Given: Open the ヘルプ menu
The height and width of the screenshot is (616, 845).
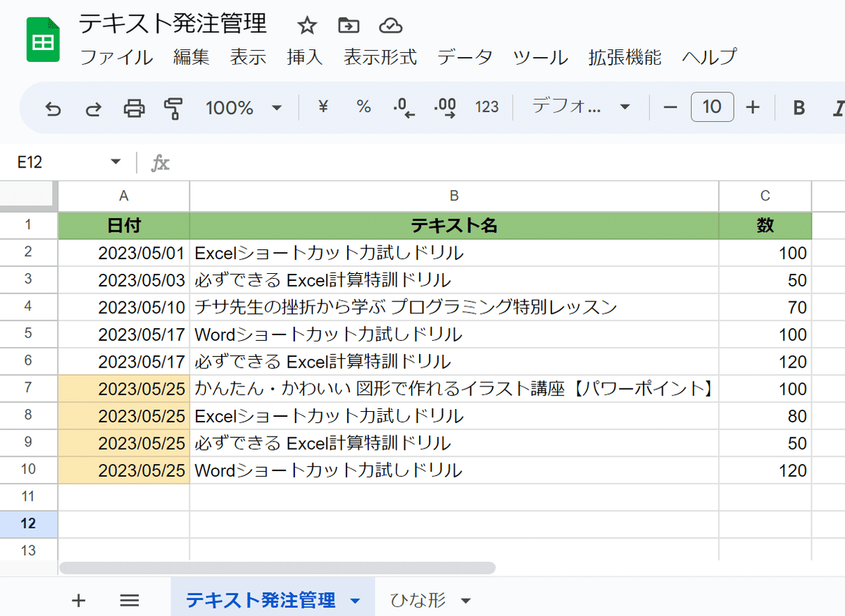Looking at the screenshot, I should tap(709, 57).
